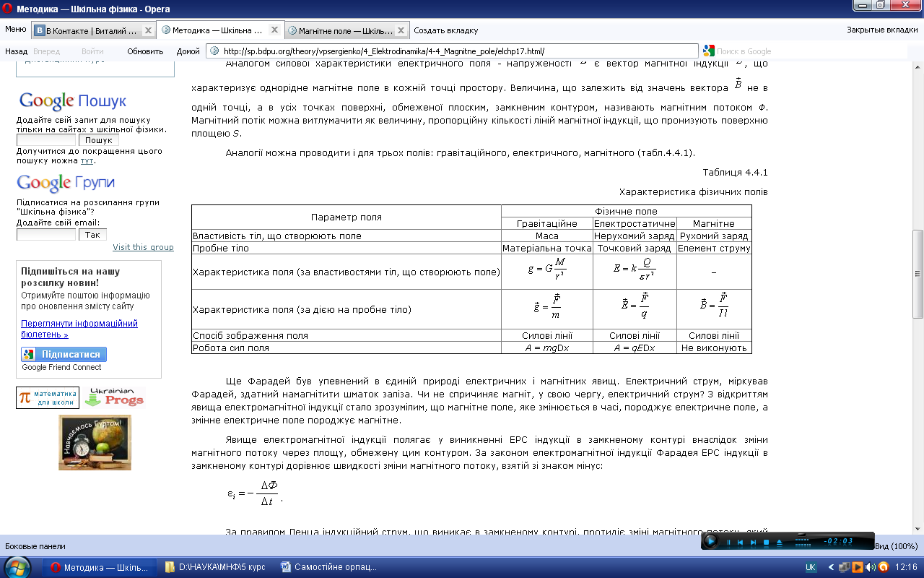Click the vertical scrollbar thumb
The width and height of the screenshot is (924, 578).
tap(918, 274)
